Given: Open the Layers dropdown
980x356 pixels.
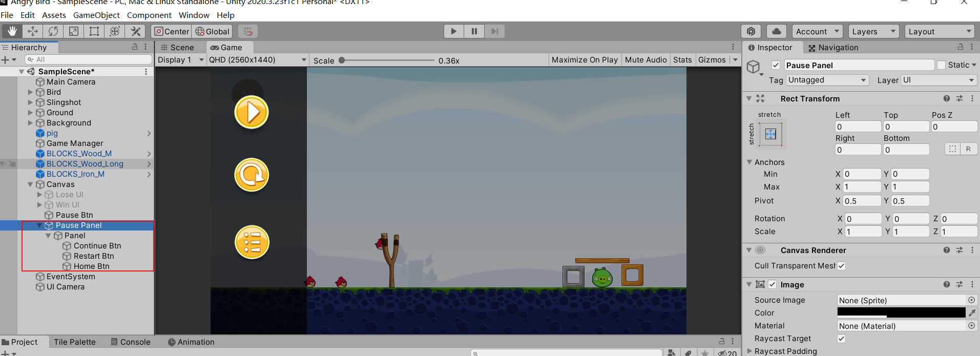Looking at the screenshot, I should pyautogui.click(x=873, y=31).
